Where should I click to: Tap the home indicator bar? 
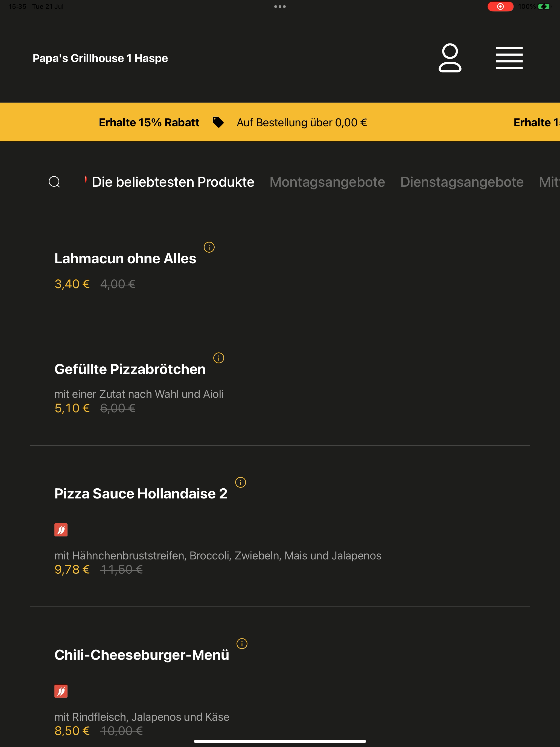[x=280, y=742]
